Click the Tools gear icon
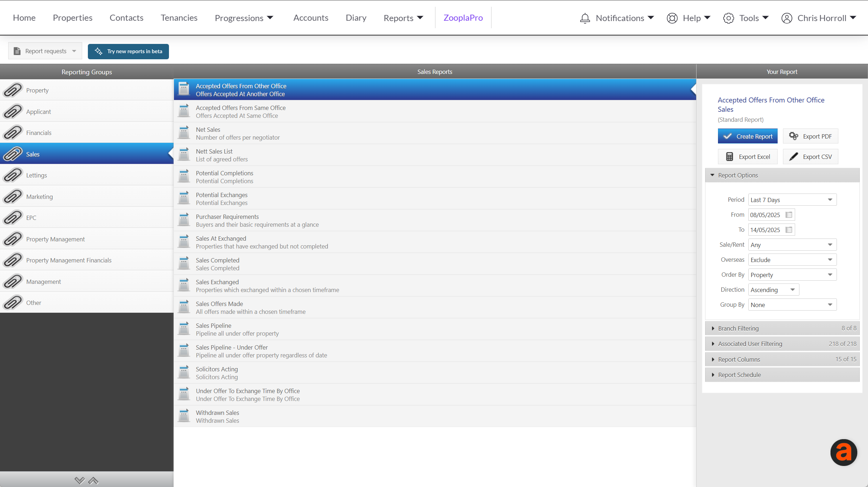Screen dimensions: 868x487 tap(728, 18)
